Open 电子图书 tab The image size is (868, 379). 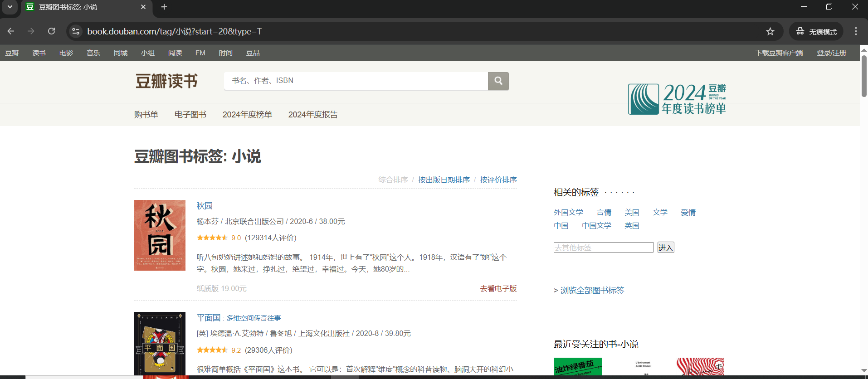pos(190,115)
